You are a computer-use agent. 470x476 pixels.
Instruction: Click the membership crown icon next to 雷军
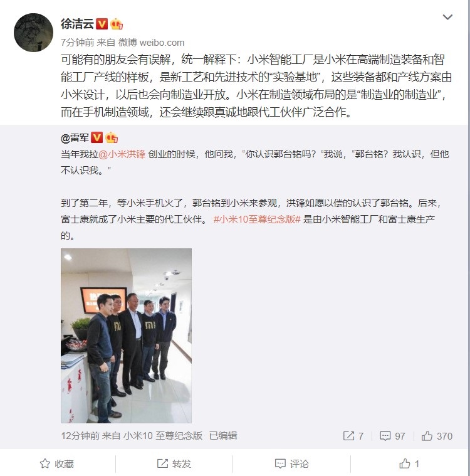[112, 138]
